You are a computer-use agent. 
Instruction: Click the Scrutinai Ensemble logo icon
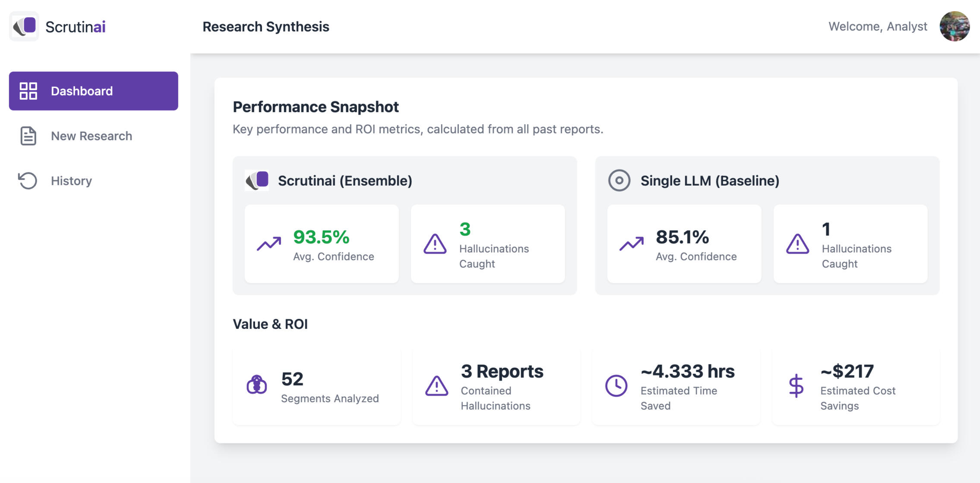(257, 180)
